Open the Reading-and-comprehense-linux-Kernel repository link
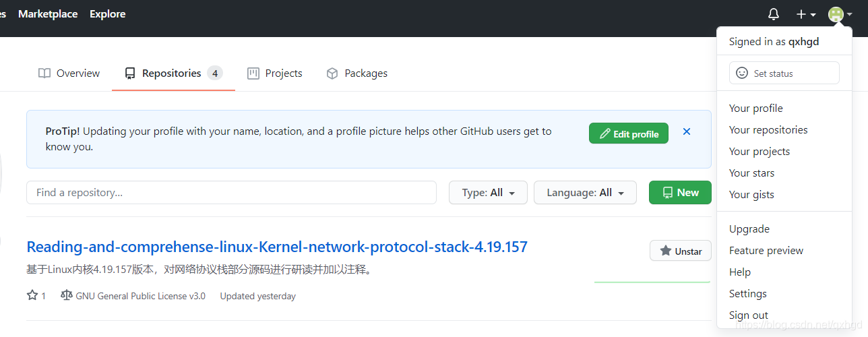 point(277,247)
